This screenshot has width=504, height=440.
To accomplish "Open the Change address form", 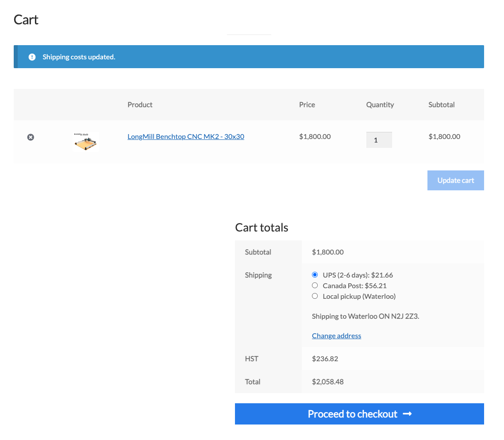I will pos(336,336).
